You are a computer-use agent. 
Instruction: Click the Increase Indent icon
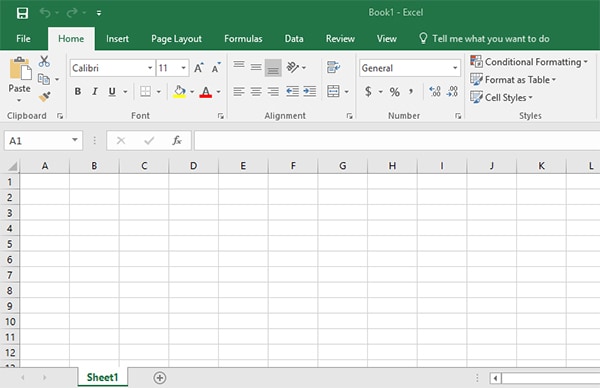pyautogui.click(x=310, y=91)
